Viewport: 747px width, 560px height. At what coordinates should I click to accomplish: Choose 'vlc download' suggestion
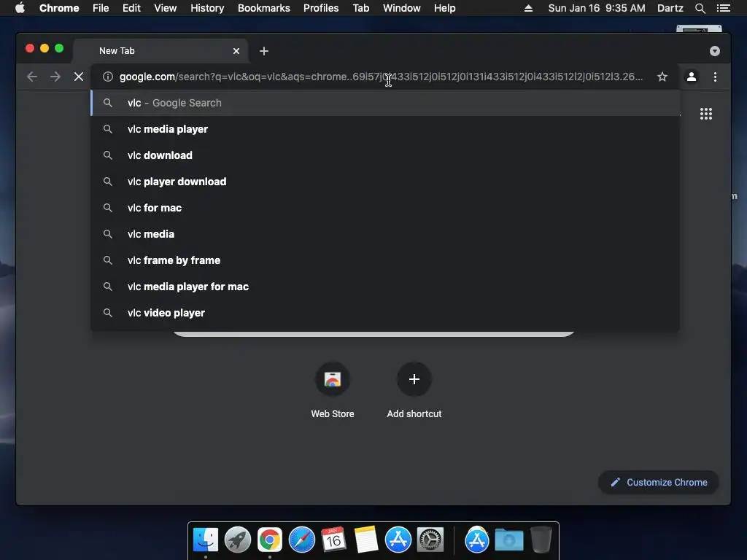tap(385, 155)
